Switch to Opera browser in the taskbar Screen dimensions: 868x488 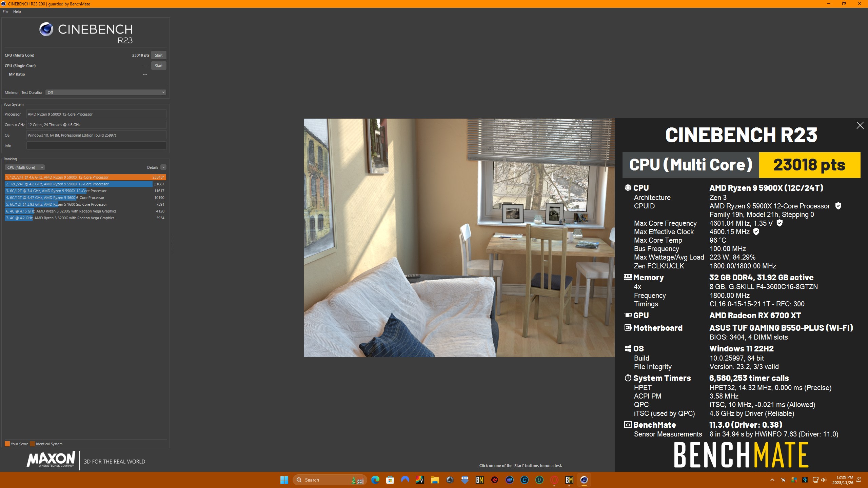[x=554, y=480]
